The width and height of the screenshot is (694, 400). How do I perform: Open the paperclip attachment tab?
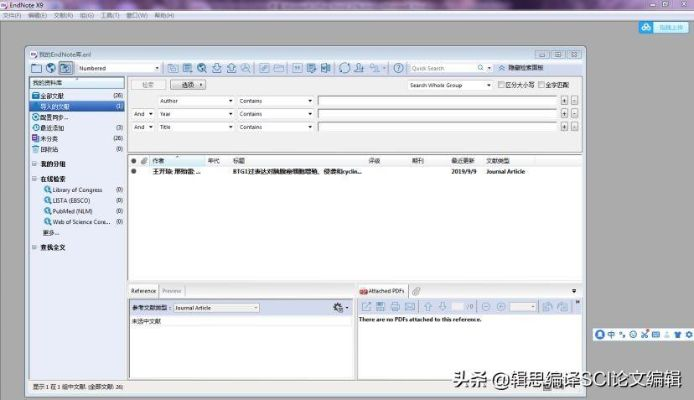[416, 291]
